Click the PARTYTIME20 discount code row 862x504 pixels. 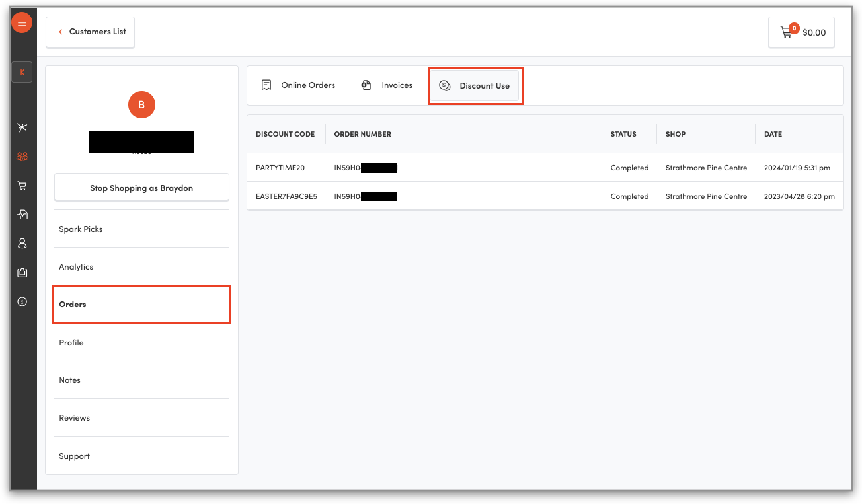click(280, 168)
